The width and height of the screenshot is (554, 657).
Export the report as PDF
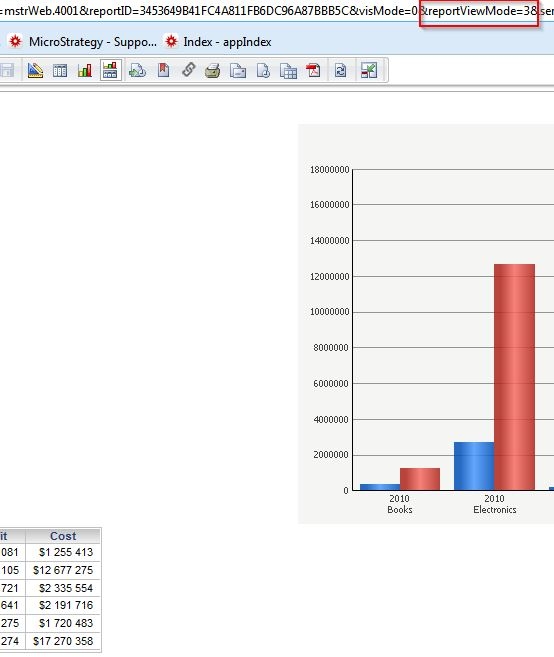click(x=313, y=70)
